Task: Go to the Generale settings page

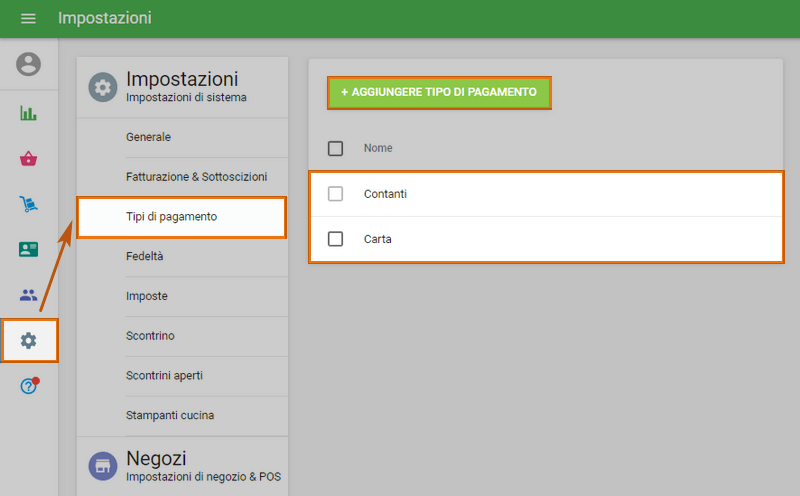Action: click(x=148, y=137)
